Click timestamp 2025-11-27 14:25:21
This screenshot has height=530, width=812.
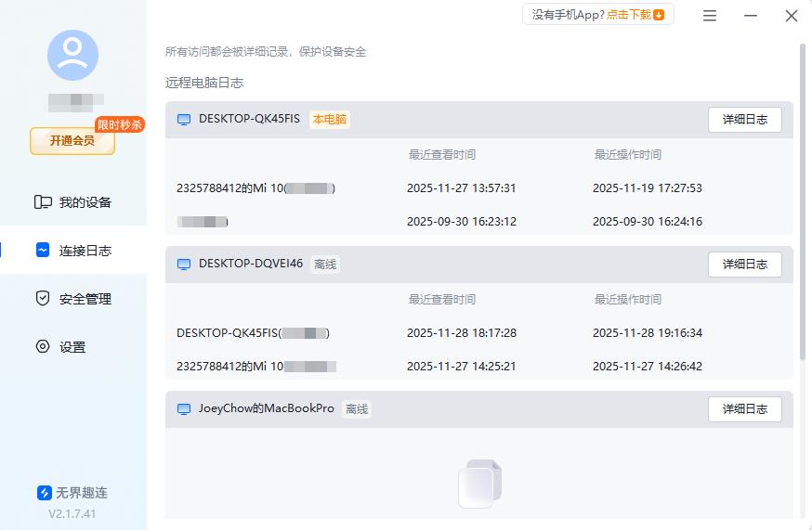[462, 367]
